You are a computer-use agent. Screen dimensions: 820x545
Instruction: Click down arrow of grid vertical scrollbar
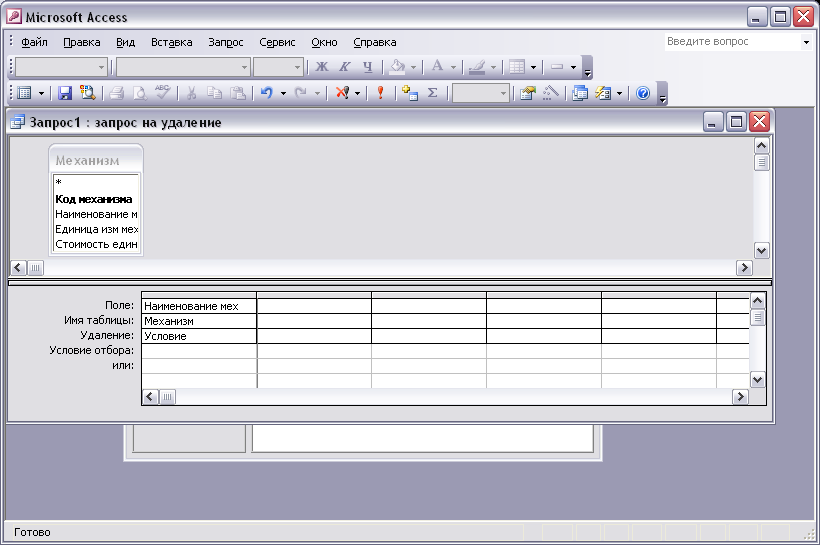coord(757,380)
